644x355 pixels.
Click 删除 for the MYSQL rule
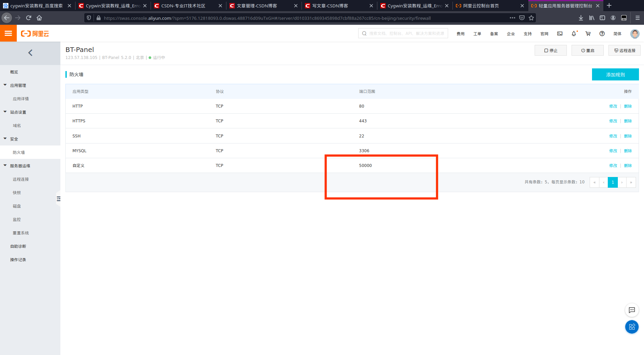point(628,151)
